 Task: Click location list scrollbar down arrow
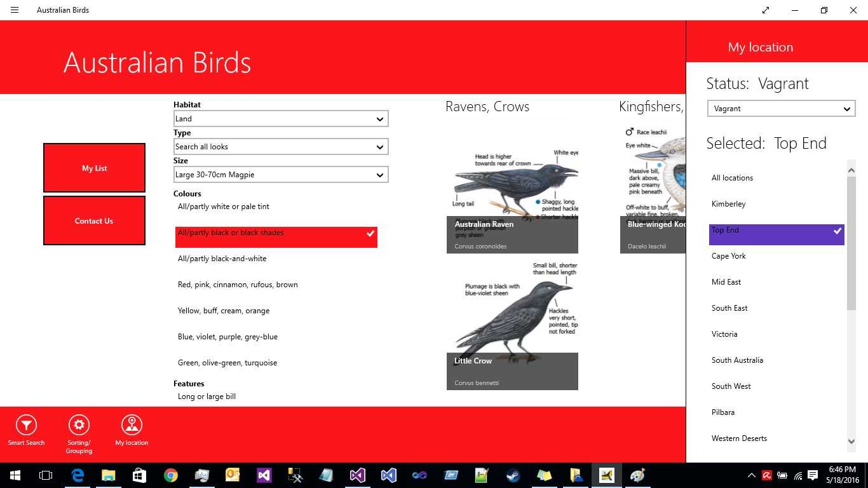click(x=851, y=442)
